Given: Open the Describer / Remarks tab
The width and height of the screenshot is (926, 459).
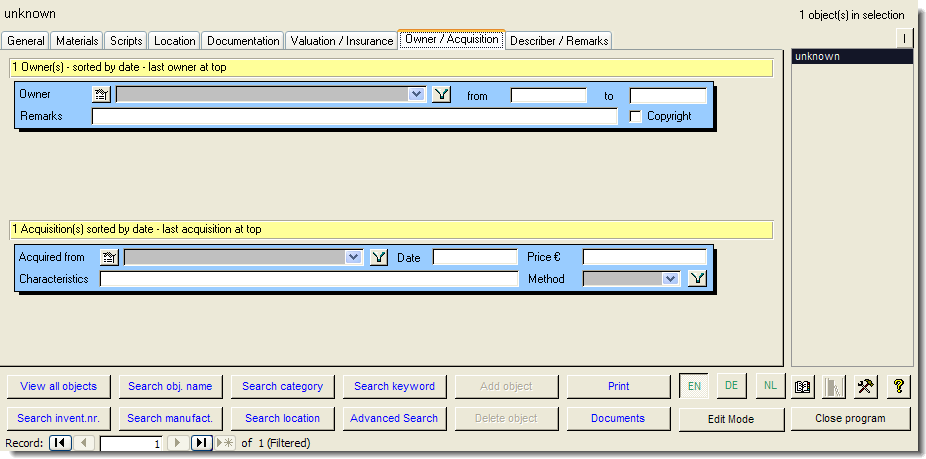Looking at the screenshot, I should point(558,41).
